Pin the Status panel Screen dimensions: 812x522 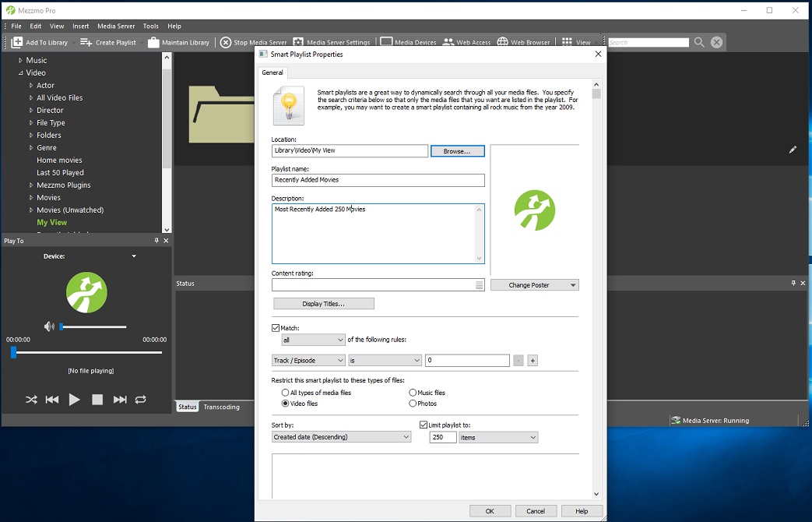[x=793, y=283]
